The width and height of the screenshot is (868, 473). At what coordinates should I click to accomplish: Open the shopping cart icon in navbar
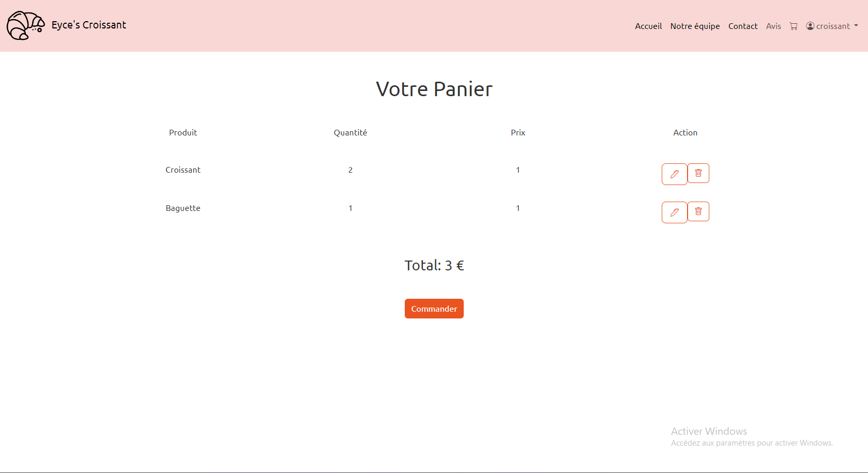point(794,26)
